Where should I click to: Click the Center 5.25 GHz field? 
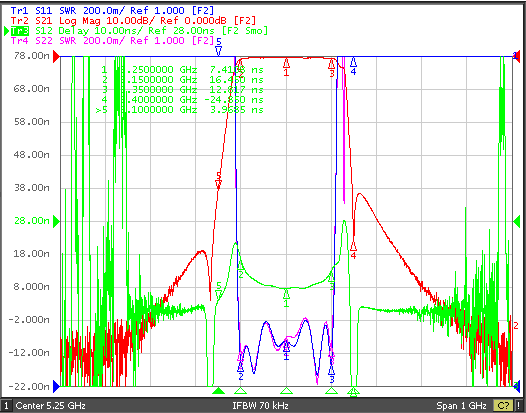point(50,406)
